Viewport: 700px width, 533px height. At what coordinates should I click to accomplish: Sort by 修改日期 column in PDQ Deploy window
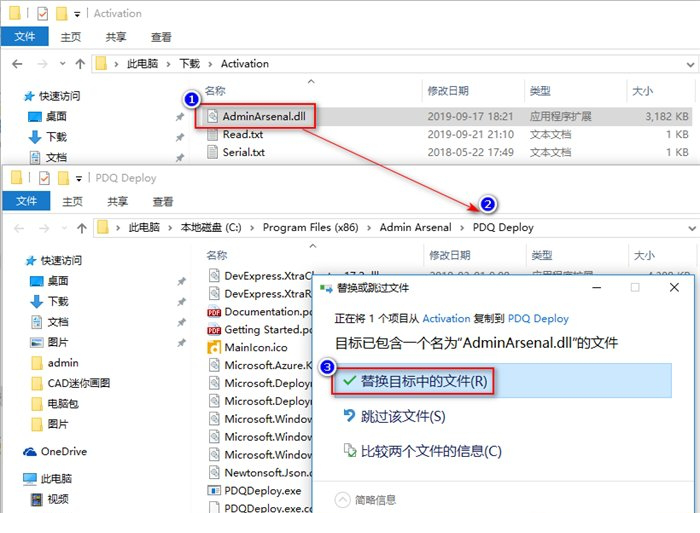tap(450, 255)
